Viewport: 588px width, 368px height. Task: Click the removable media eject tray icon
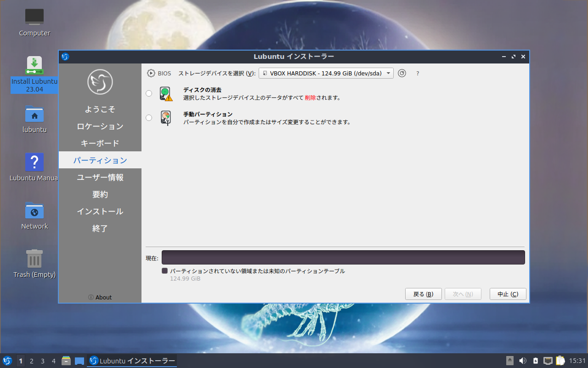510,361
